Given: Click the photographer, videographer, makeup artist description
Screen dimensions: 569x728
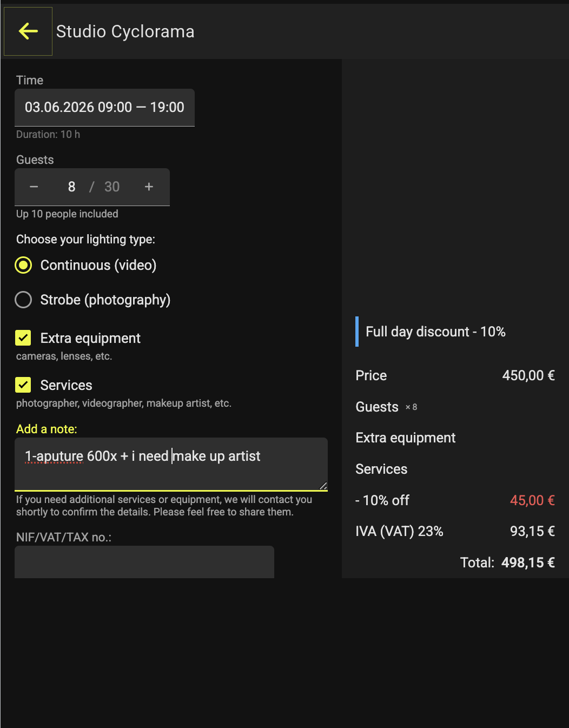Looking at the screenshot, I should (x=124, y=403).
